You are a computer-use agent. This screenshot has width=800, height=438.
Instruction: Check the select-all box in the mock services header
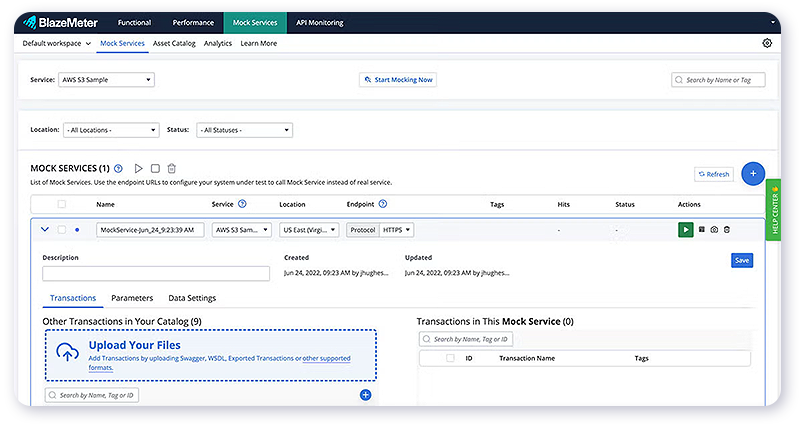click(x=62, y=204)
